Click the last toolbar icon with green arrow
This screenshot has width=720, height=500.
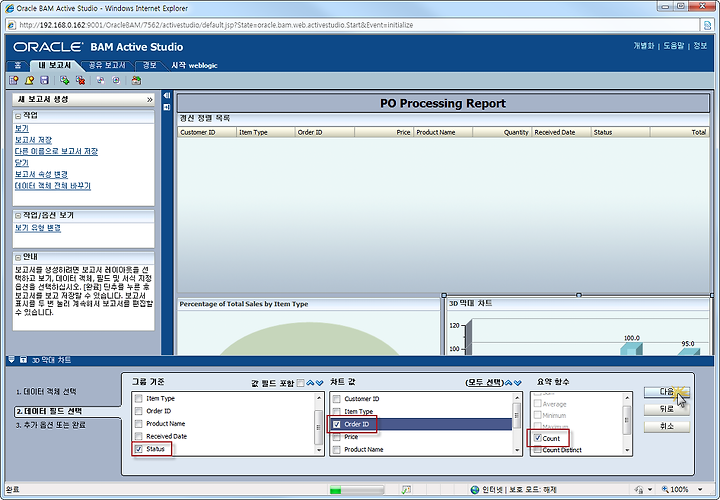point(136,80)
